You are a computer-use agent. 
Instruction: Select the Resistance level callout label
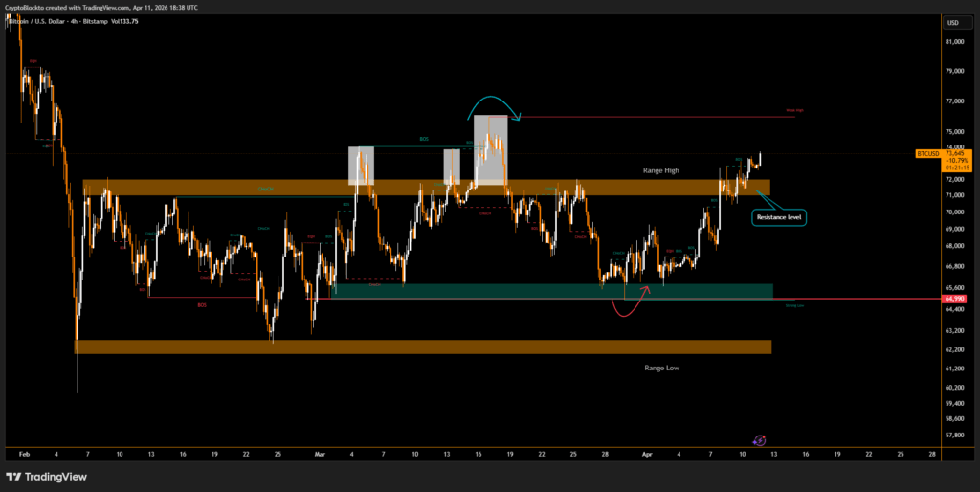782,217
